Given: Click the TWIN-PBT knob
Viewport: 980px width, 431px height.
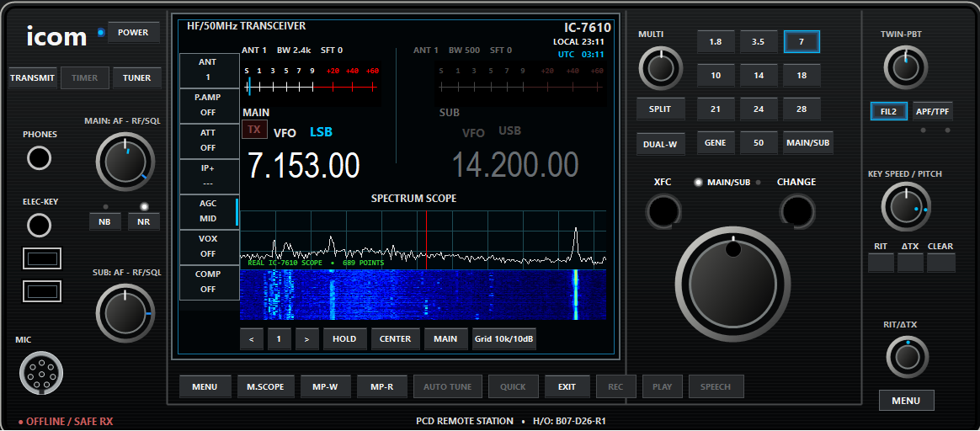Looking at the screenshot, I should click(906, 68).
